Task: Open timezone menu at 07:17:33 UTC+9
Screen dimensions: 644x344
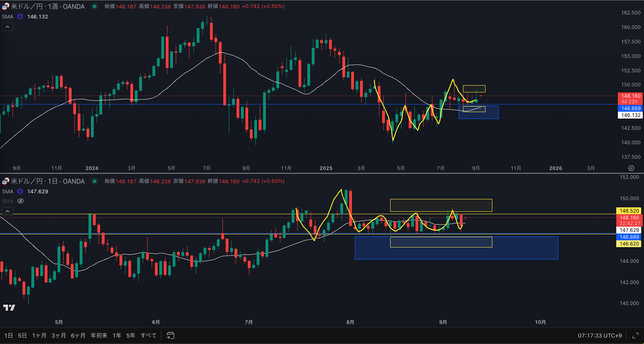Action: point(600,336)
